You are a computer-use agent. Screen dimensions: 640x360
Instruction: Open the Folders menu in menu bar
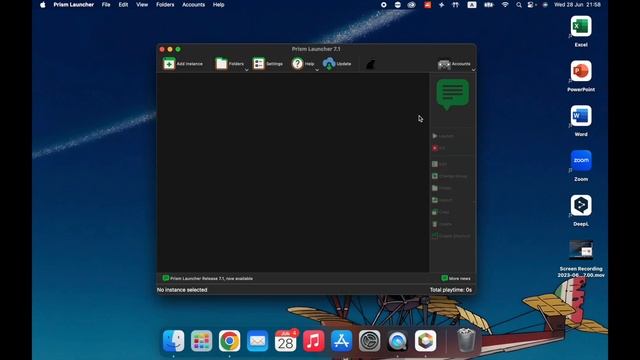[165, 5]
